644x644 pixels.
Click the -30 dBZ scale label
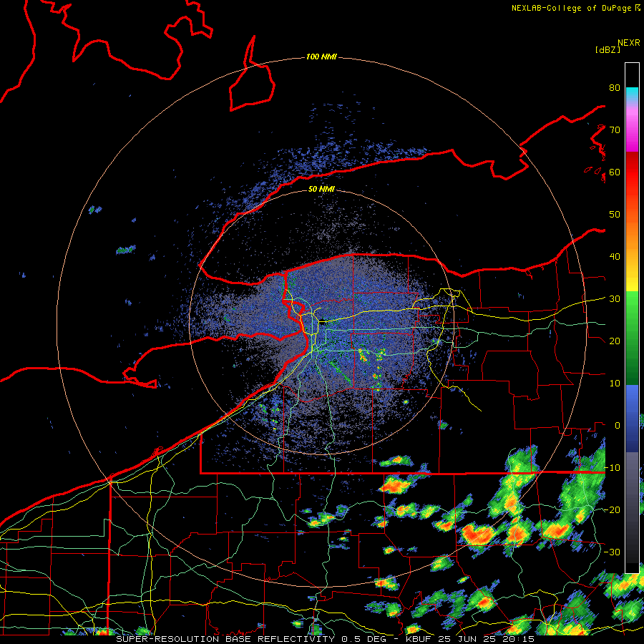tap(612, 552)
